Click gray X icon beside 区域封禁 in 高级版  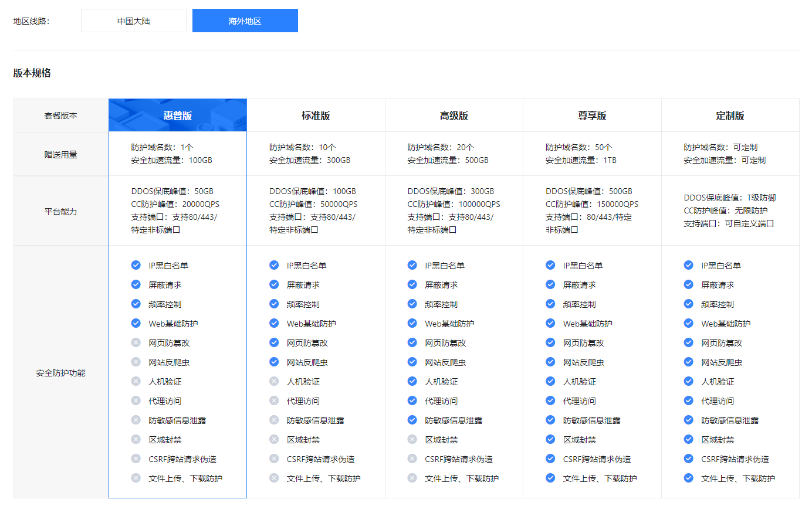point(412,439)
